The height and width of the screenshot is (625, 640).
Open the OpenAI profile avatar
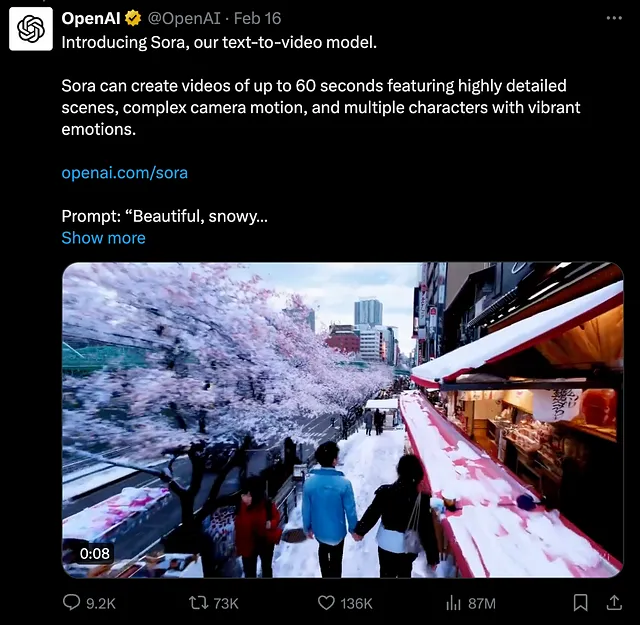(31, 29)
